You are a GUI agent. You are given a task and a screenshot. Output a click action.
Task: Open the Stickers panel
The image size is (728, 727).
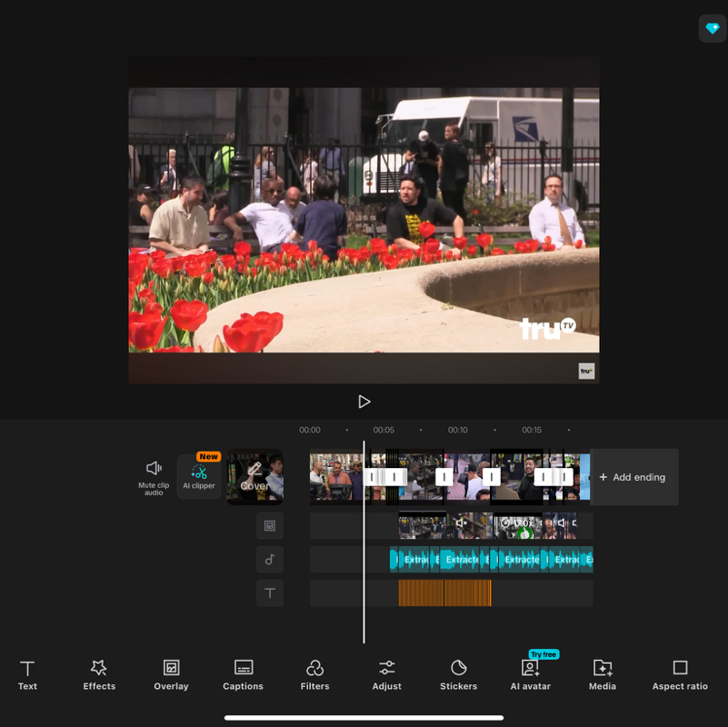tap(458, 674)
